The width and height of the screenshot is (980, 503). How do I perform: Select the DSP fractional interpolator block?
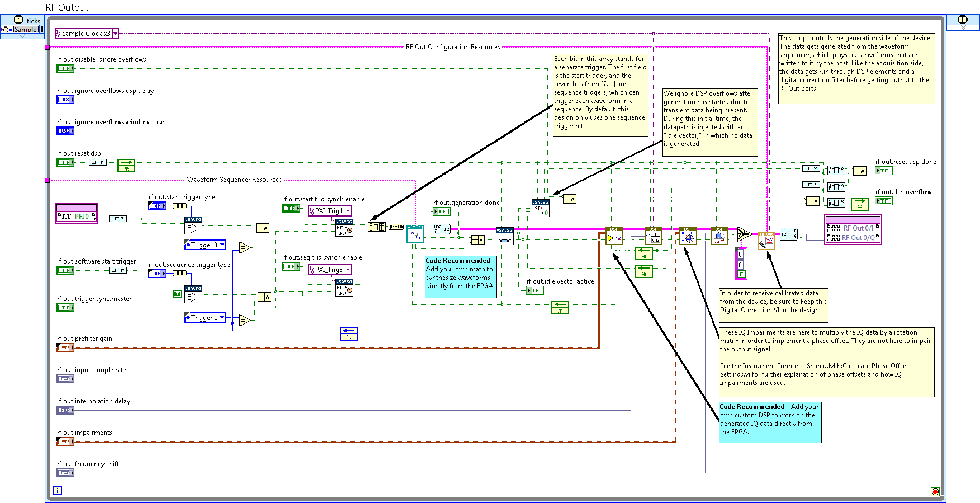point(653,236)
